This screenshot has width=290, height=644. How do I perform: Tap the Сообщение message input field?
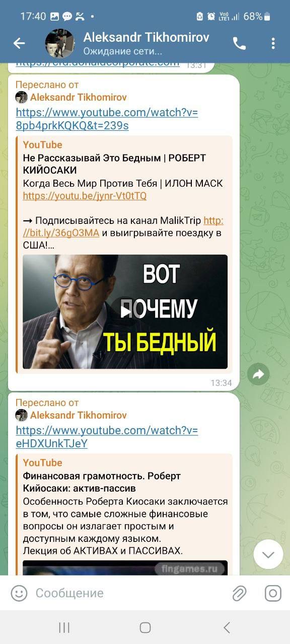pos(128,593)
